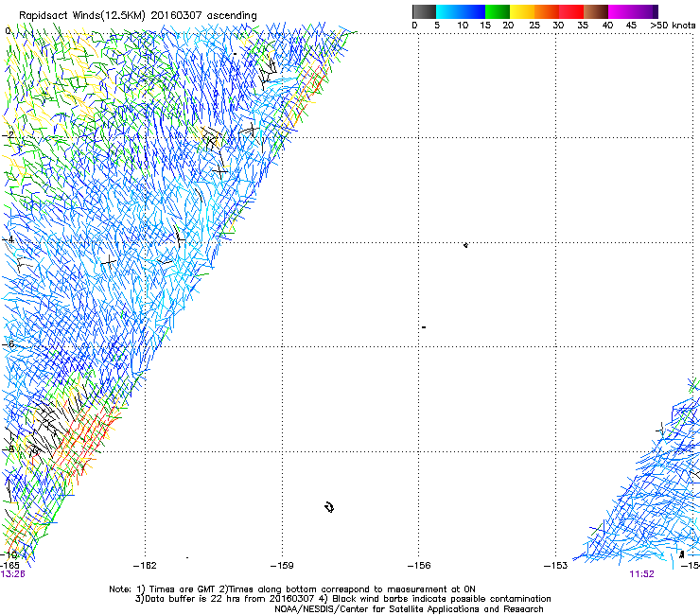Viewport: 700px width, 615px height.
Task: Click the '25' legend tick label
Action: click(534, 26)
